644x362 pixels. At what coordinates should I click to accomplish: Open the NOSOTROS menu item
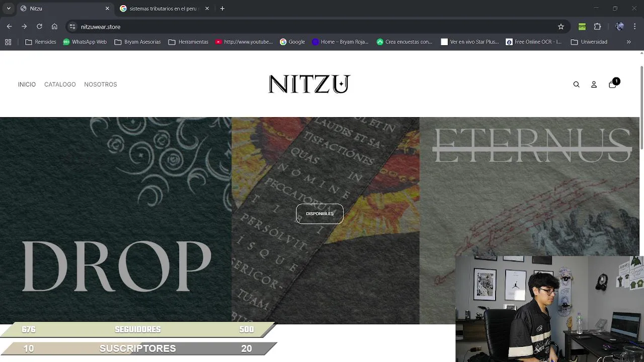(101, 84)
